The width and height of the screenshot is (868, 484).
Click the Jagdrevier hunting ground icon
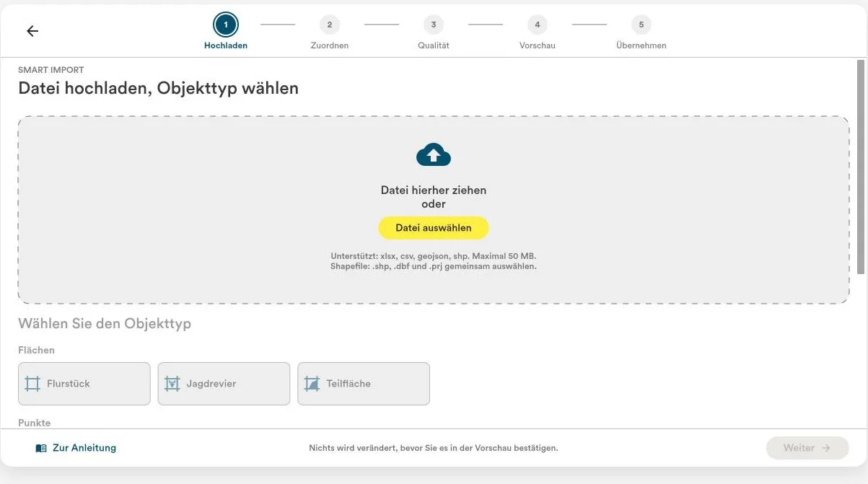172,384
